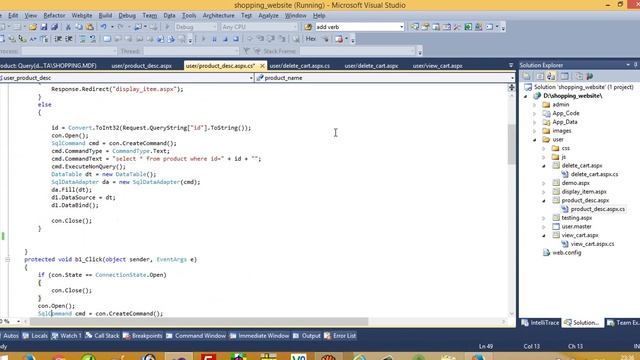Click the decrease indent icon

58,39
